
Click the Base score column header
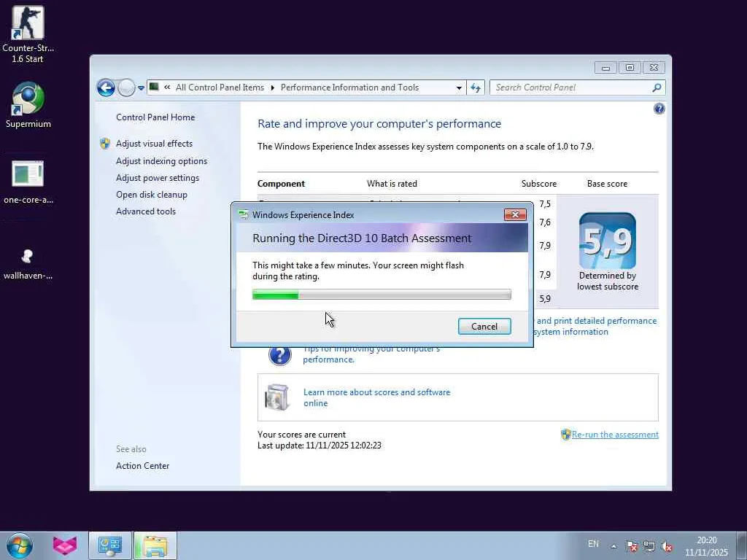tap(607, 184)
